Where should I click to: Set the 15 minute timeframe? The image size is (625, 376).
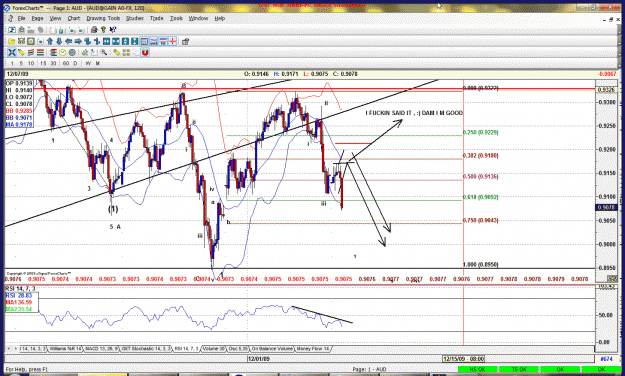pos(43,63)
